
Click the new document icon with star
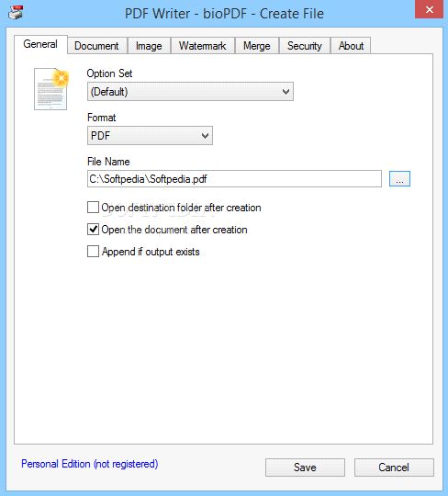[51, 89]
